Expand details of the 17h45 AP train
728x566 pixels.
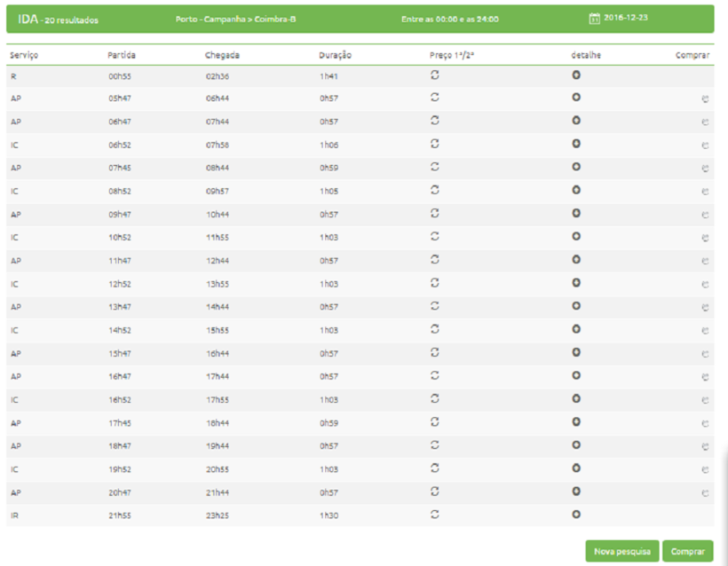tap(576, 421)
